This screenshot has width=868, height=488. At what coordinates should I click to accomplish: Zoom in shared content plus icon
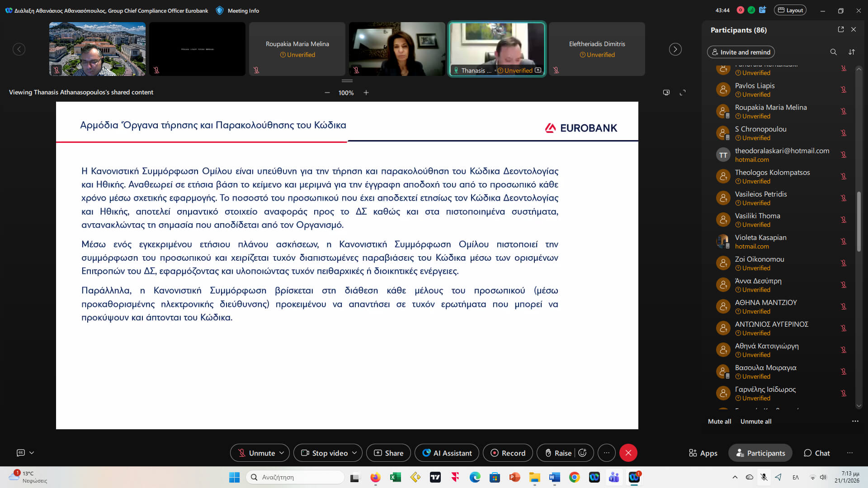pos(366,93)
